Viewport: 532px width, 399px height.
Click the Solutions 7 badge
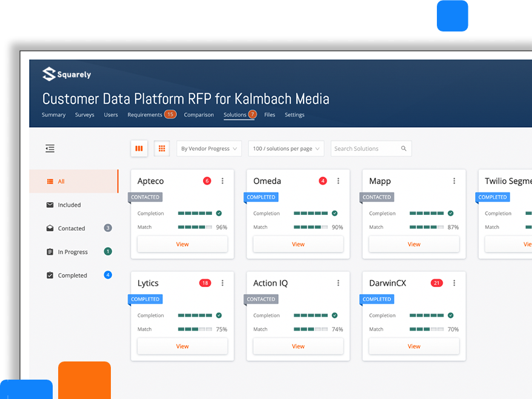click(252, 114)
